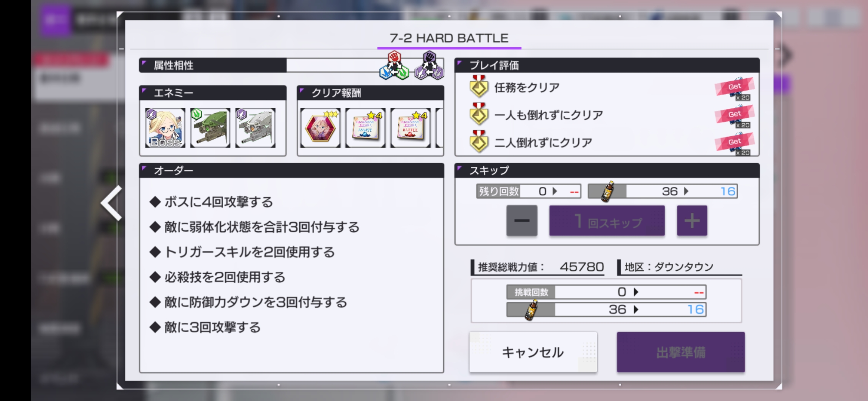Screen dimensions: 868x401
Task: View the Promotion Report Battle reward
Action: [x=411, y=128]
